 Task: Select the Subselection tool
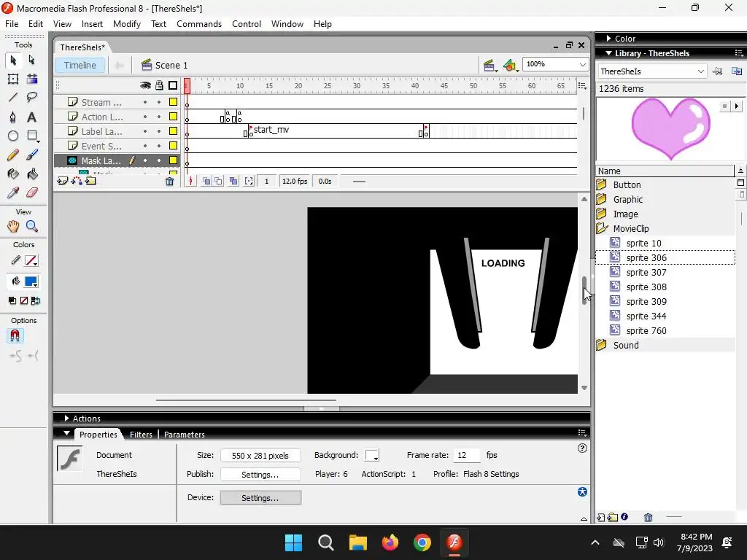tap(31, 60)
